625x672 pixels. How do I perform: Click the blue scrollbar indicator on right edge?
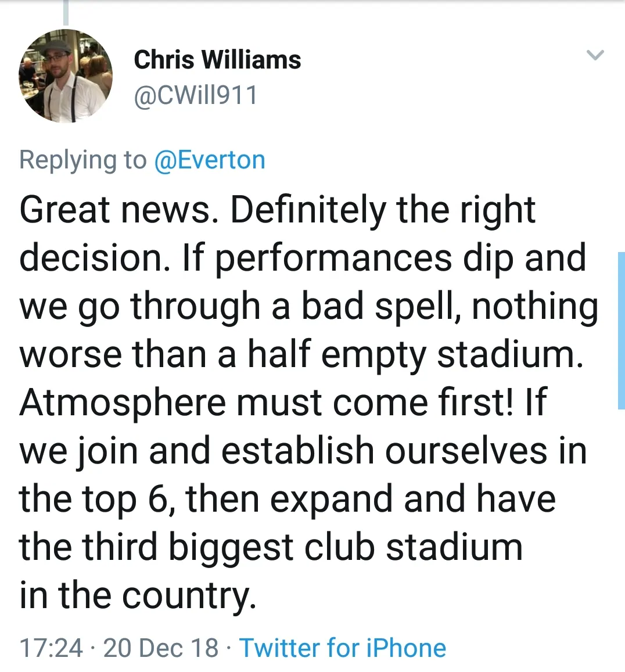pos(621,331)
